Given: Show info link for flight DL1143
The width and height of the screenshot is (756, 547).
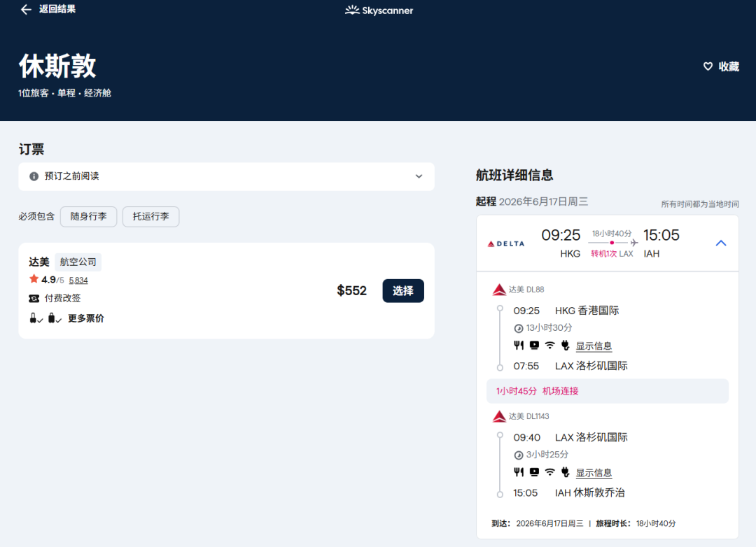Looking at the screenshot, I should (x=594, y=473).
